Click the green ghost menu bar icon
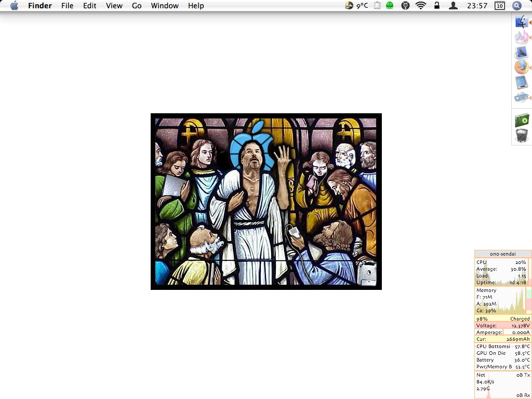The image size is (532, 399). coord(390,5)
